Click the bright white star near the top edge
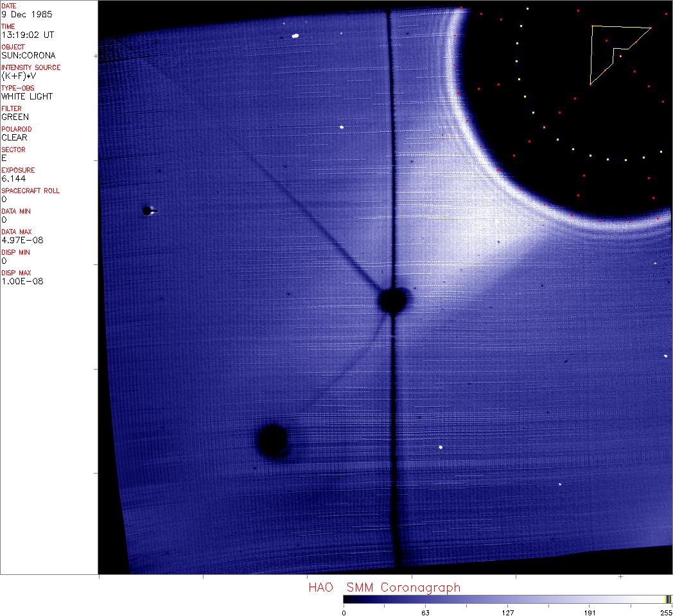 tap(295, 36)
